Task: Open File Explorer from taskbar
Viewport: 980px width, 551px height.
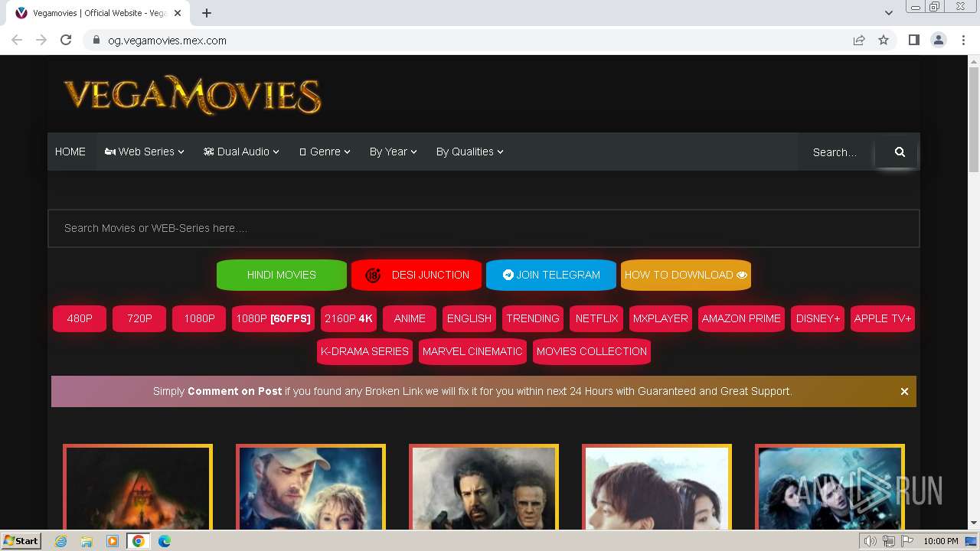Action: pyautogui.click(x=87, y=541)
